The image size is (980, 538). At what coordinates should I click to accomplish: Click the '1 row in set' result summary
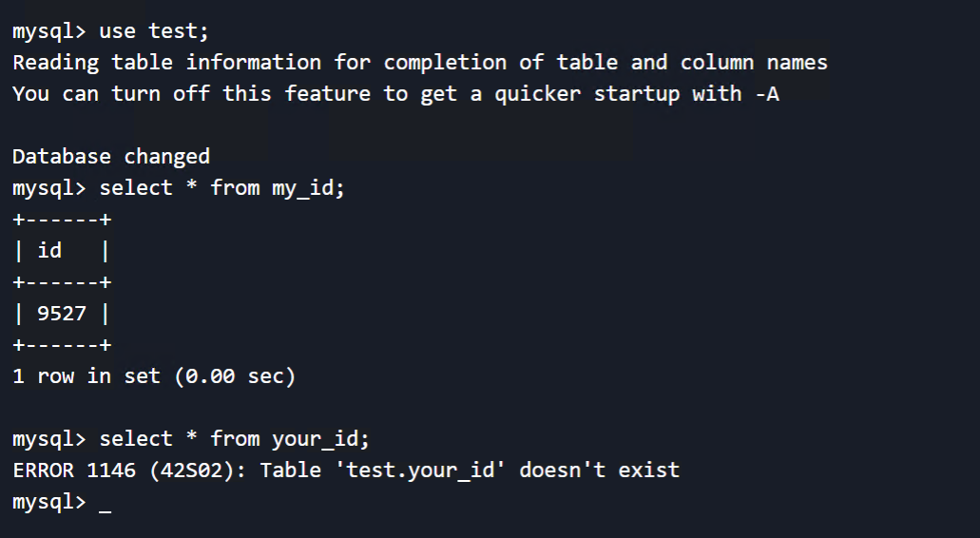coord(86,376)
